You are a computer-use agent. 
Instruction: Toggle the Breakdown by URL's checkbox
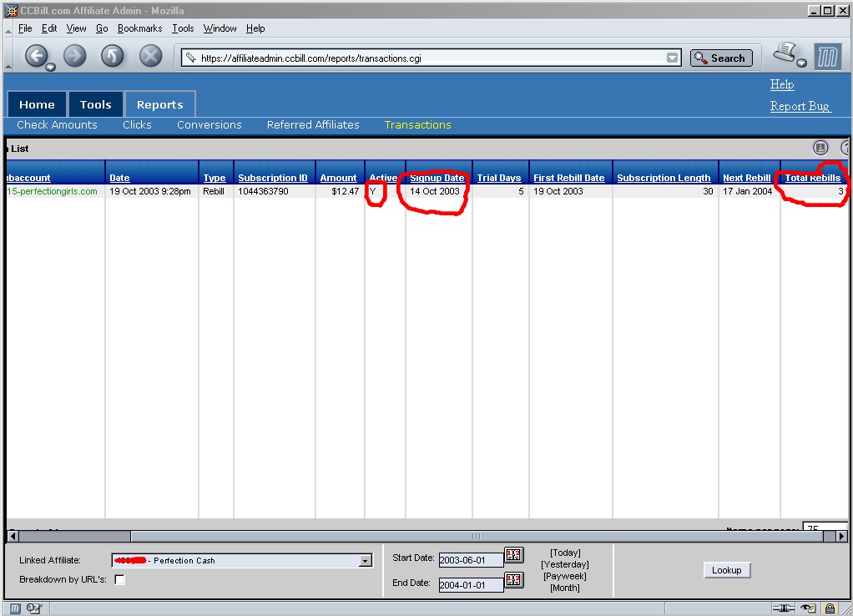(119, 580)
